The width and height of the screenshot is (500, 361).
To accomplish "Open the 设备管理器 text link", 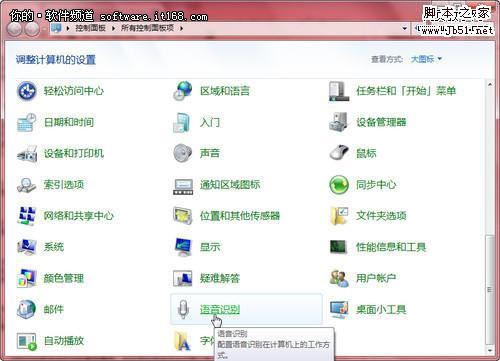I will tap(381, 122).
